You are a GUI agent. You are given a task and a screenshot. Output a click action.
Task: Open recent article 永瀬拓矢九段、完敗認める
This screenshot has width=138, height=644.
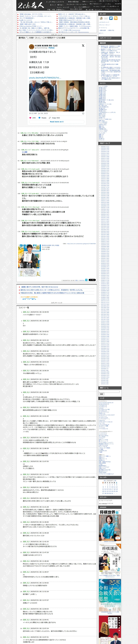pyautogui.click(x=110, y=53)
